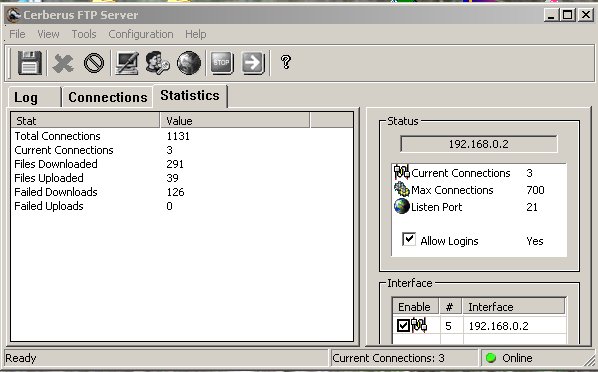This screenshot has width=598, height=372.
Task: Click the window resize grip corner
Action: [590, 360]
